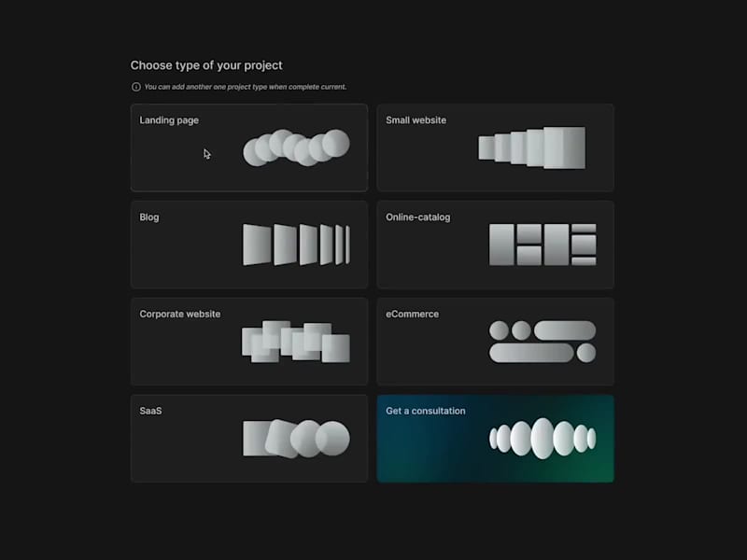Click the soundwave graphic on Get a consultation card
The height and width of the screenshot is (560, 747).
542,438
